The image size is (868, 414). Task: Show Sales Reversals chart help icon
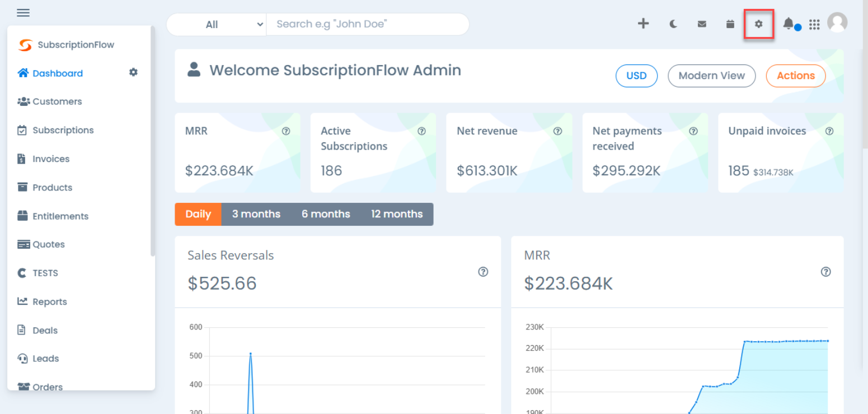[x=483, y=272]
